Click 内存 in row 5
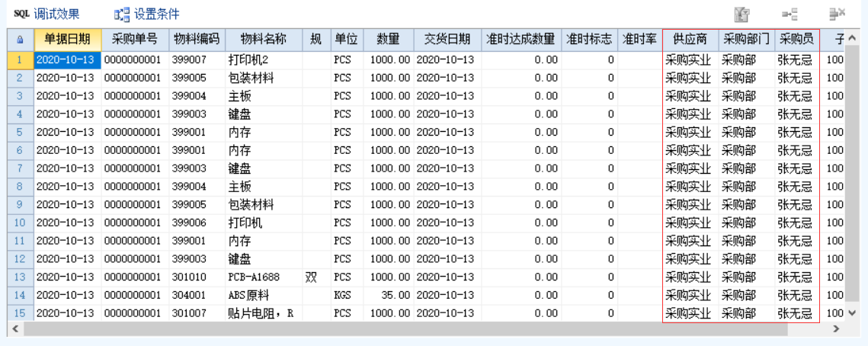868x346 pixels. pos(264,133)
